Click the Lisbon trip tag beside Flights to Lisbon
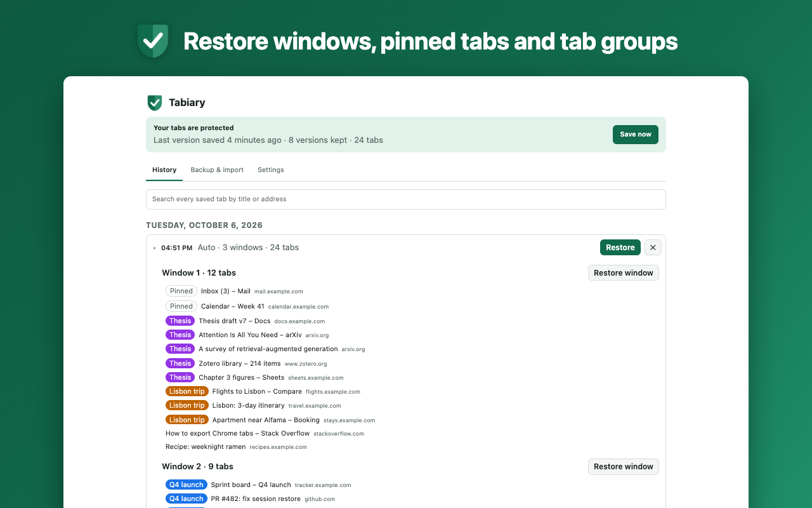812x508 pixels. point(187,391)
